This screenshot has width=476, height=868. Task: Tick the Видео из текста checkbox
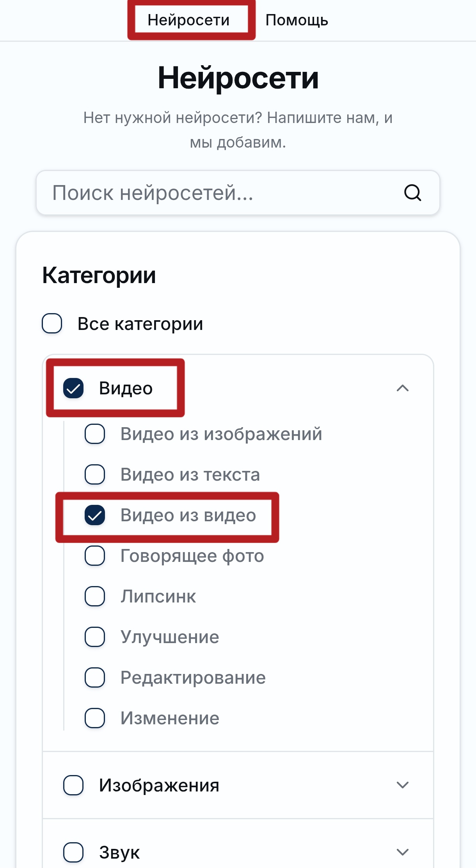click(95, 474)
